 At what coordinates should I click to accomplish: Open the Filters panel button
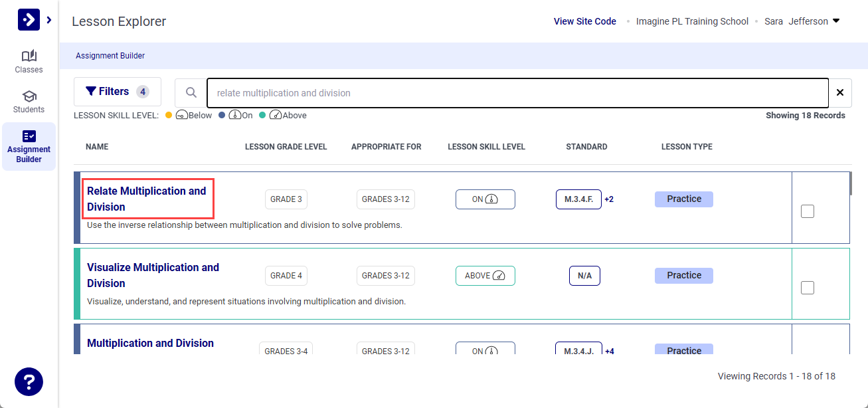117,91
